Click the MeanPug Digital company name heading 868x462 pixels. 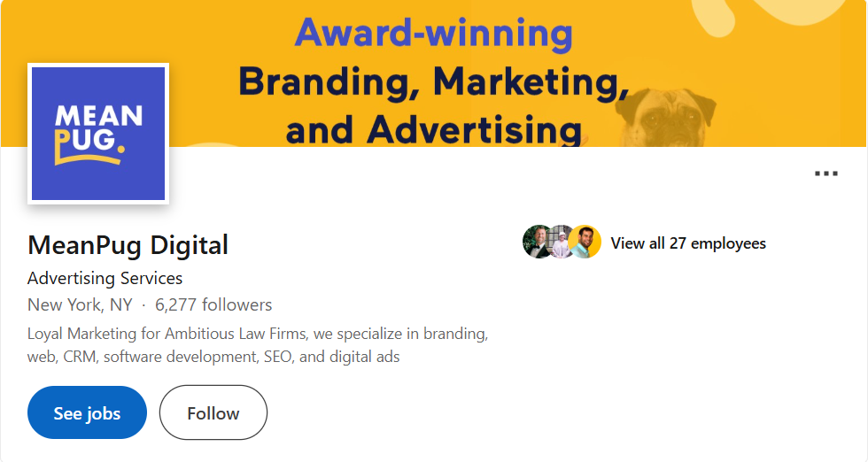(128, 244)
